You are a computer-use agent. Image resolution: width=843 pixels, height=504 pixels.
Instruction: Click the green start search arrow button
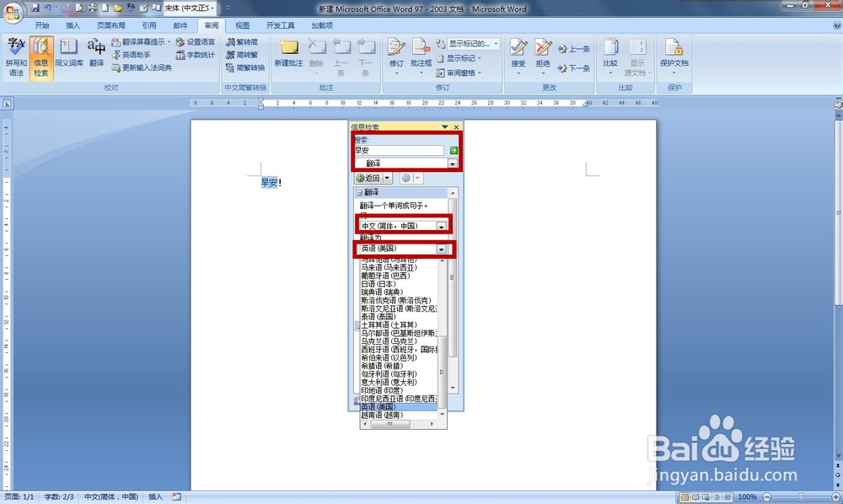[x=454, y=150]
